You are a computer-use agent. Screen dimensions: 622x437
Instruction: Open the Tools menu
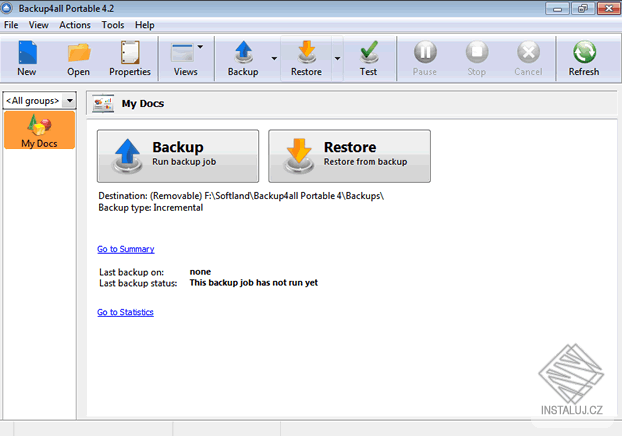(113, 25)
